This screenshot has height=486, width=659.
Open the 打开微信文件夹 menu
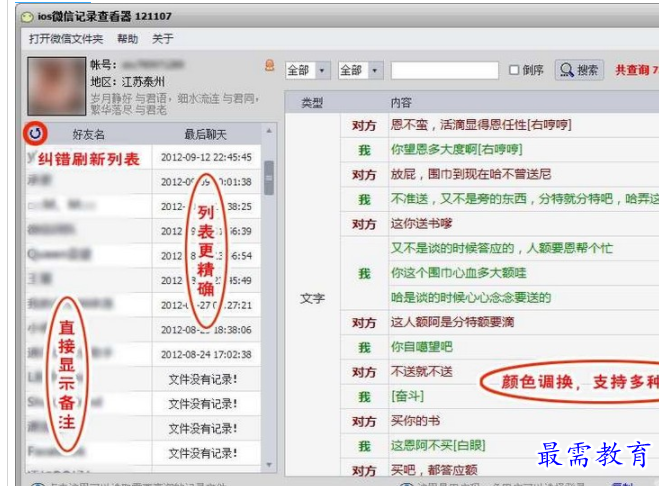[66, 39]
